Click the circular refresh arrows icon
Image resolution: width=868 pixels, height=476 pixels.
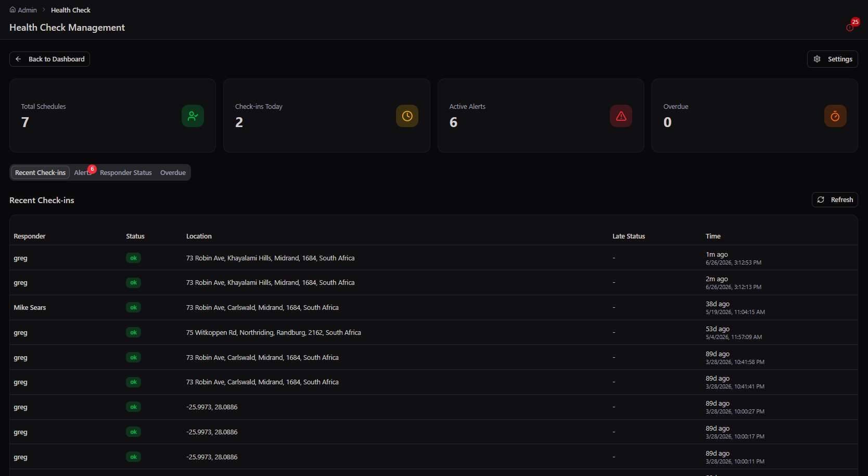click(x=821, y=199)
